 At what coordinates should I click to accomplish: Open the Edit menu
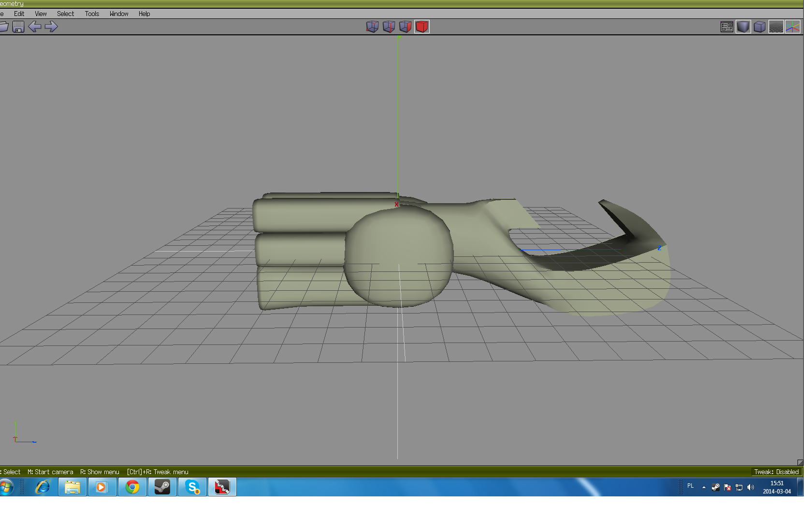coord(19,14)
